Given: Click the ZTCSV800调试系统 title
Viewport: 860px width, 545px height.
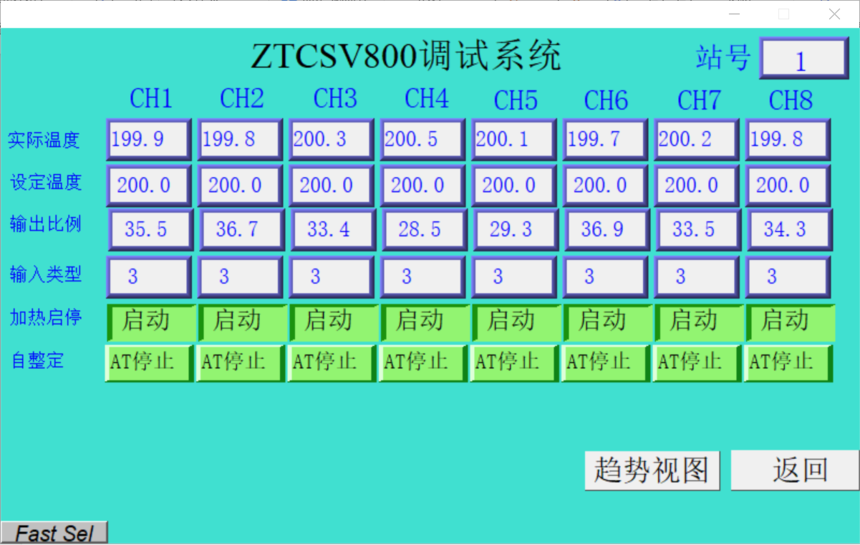Looking at the screenshot, I should tap(406, 56).
